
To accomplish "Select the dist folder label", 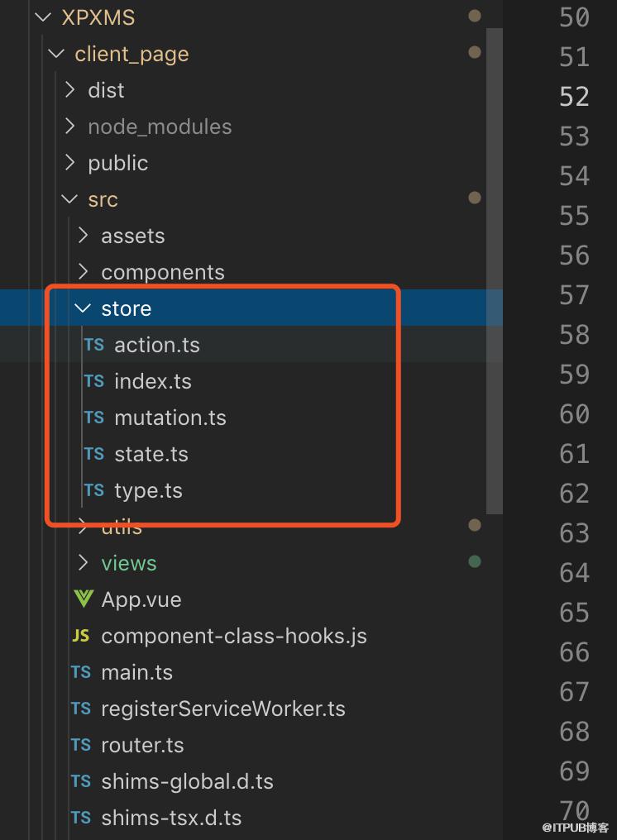I will tap(106, 90).
